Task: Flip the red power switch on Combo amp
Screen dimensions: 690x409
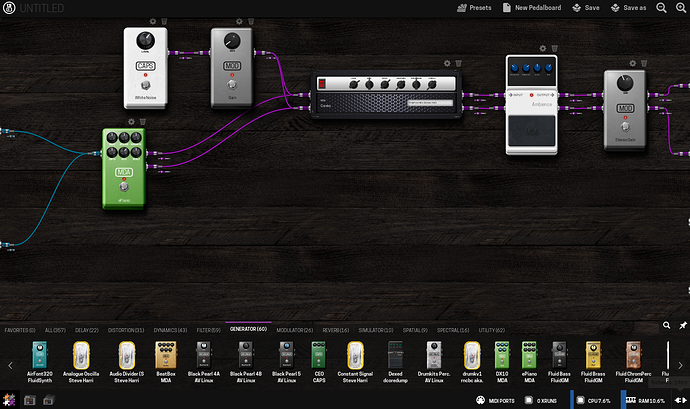Action: [322, 84]
